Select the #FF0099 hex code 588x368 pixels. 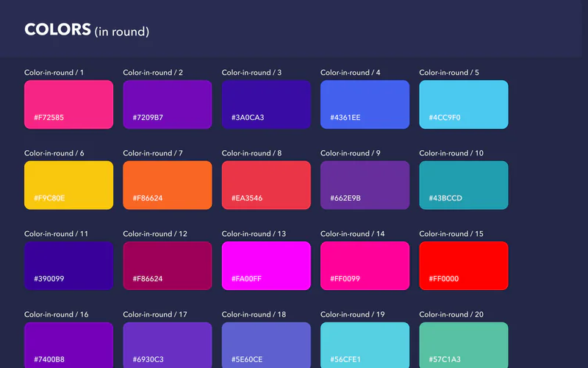coord(345,279)
